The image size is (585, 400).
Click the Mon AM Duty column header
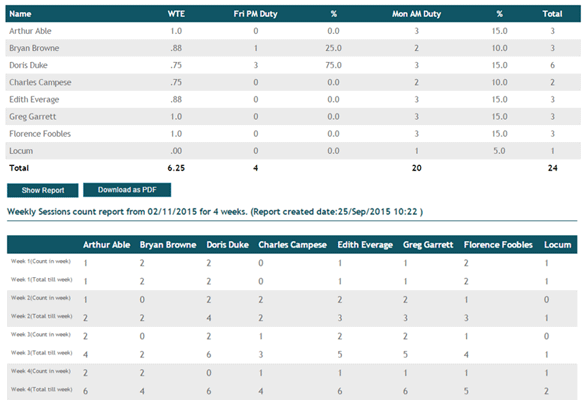pyautogui.click(x=416, y=14)
